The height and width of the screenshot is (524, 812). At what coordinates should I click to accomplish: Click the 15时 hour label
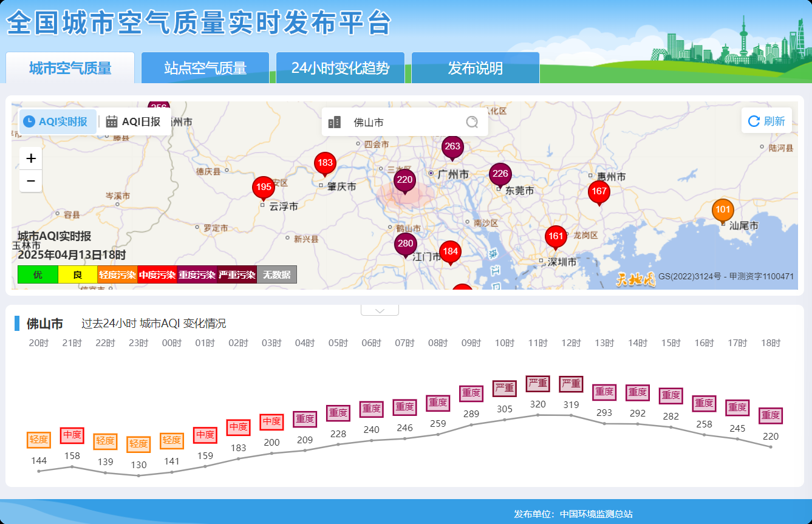671,343
